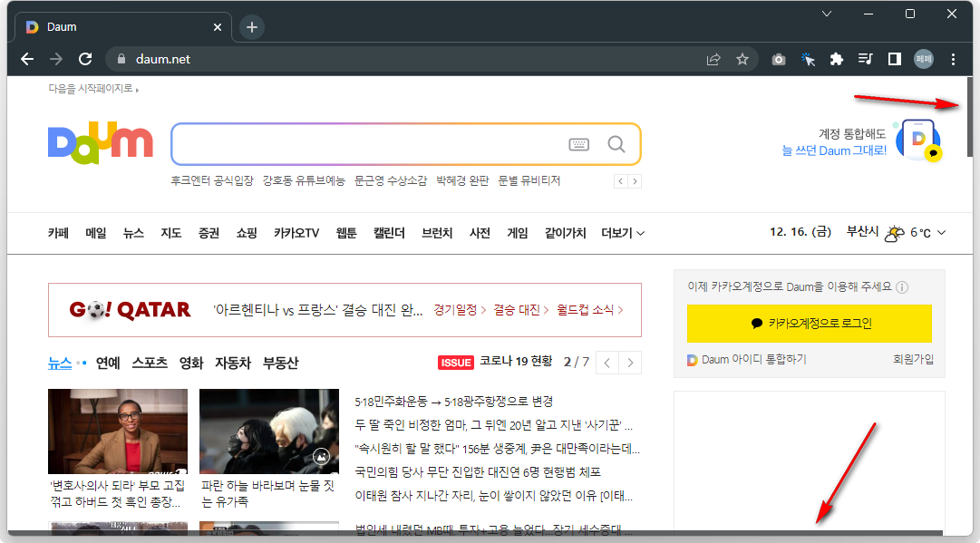Select the 뉴스 tab in the news section
This screenshot has width=980, height=543.
point(60,363)
